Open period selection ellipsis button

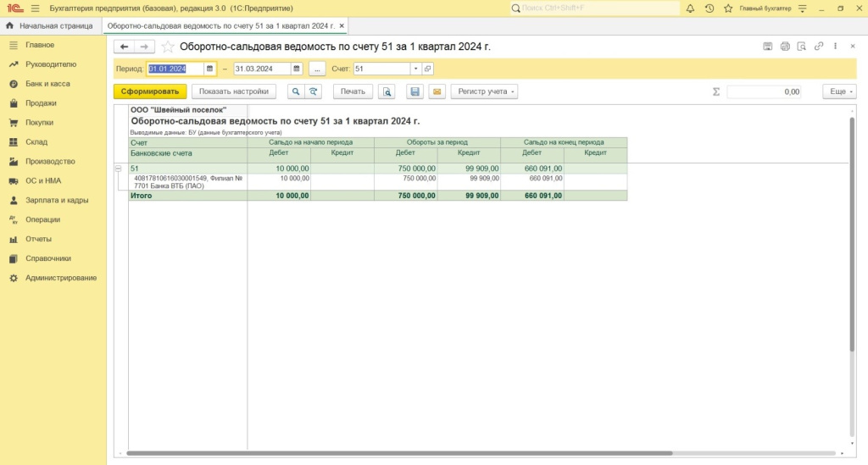[317, 69]
